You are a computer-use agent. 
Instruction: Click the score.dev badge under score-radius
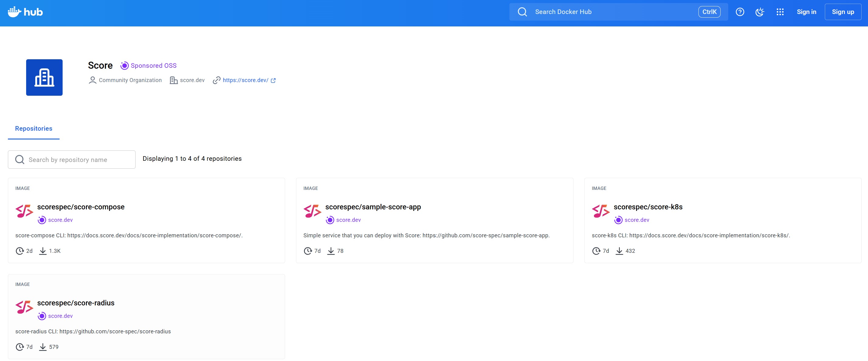point(56,316)
